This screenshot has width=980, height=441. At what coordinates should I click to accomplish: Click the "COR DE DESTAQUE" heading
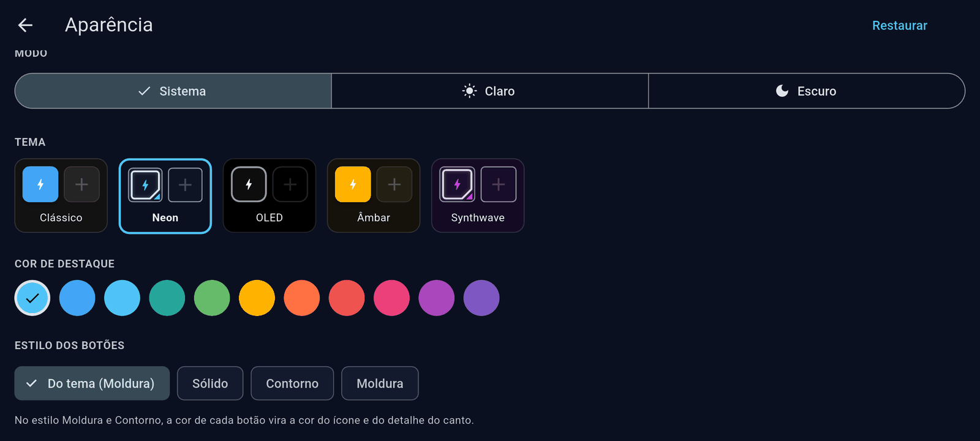click(x=64, y=264)
